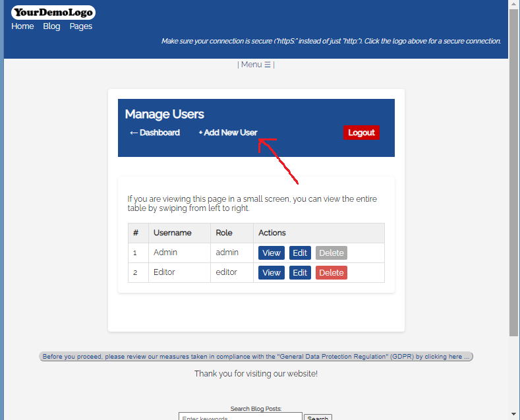Focus the blog search keywords field

(240, 417)
